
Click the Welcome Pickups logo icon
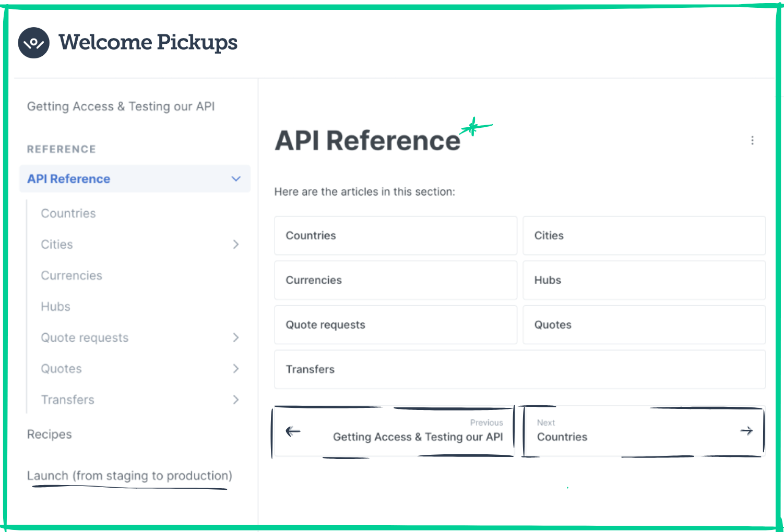[34, 43]
